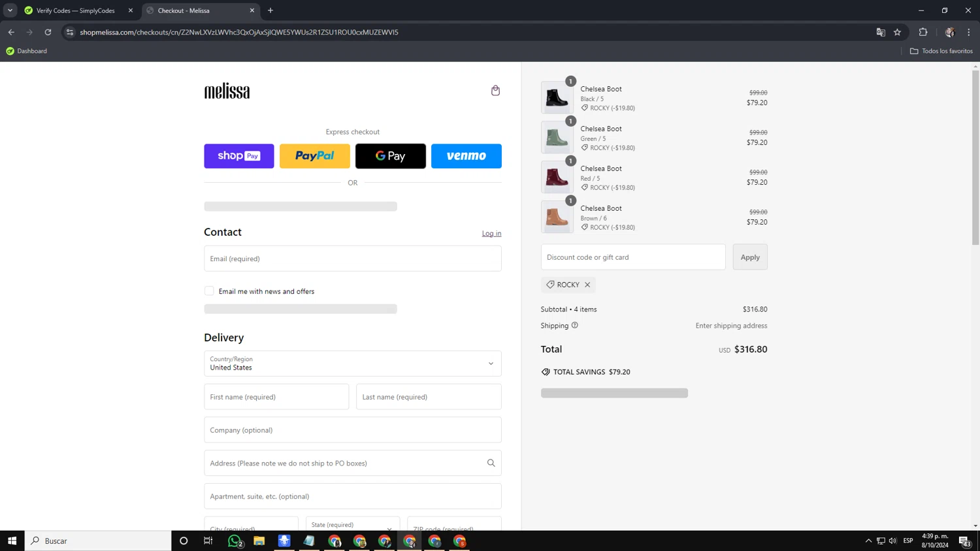
Task: Click the Windows search box Buscar
Action: [98, 541]
